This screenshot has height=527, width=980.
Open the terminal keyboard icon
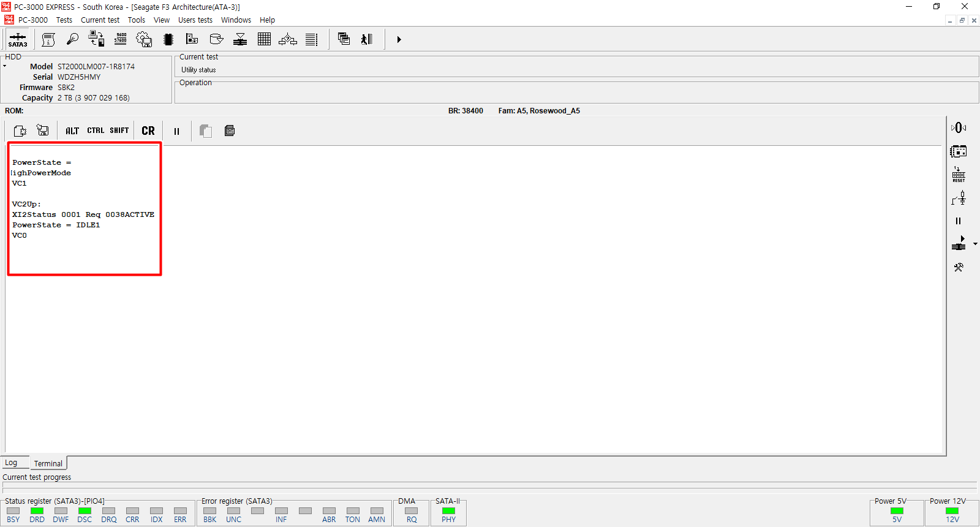click(x=230, y=131)
